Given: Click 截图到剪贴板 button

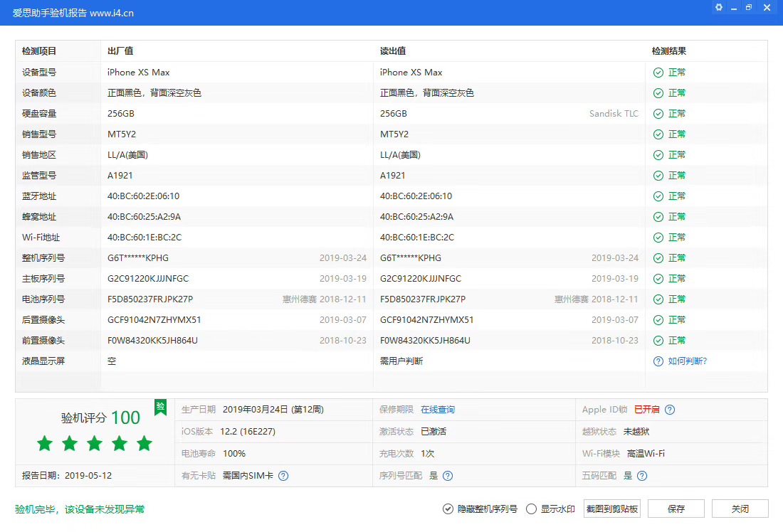Looking at the screenshot, I should coord(612,509).
